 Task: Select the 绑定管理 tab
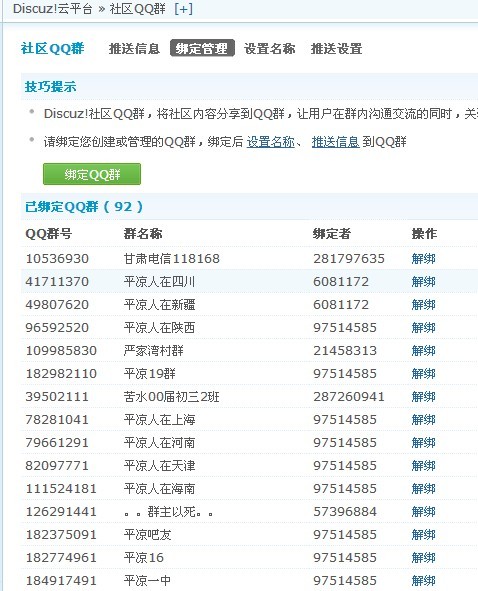pyautogui.click(x=202, y=48)
